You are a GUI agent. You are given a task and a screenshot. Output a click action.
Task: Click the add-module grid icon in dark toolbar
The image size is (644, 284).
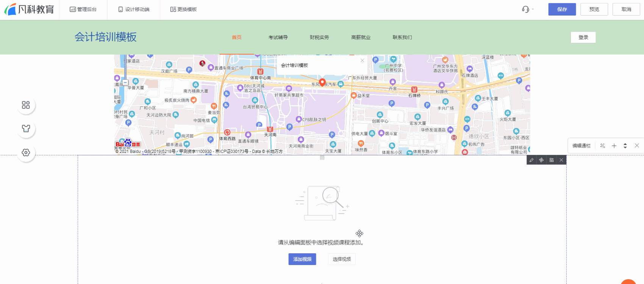click(552, 160)
